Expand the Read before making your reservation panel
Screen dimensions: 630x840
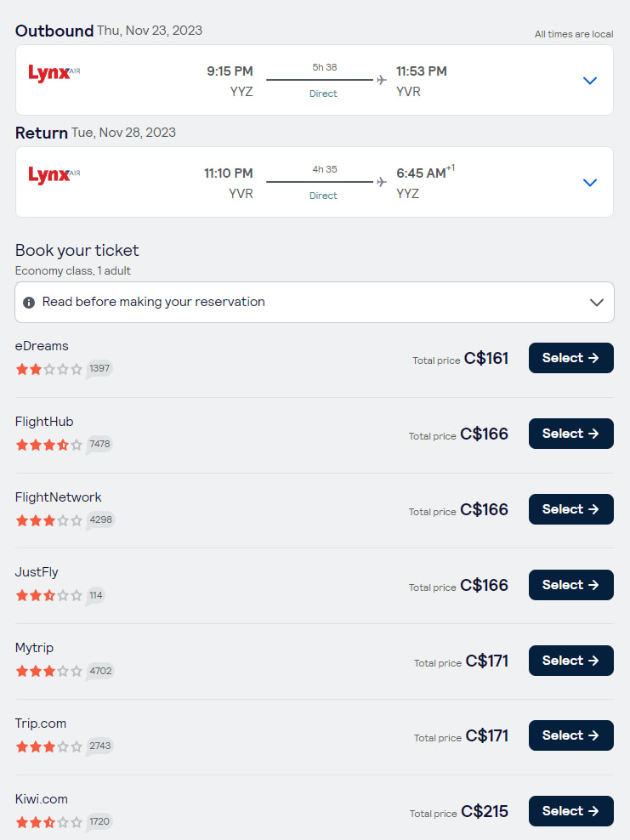click(x=595, y=302)
